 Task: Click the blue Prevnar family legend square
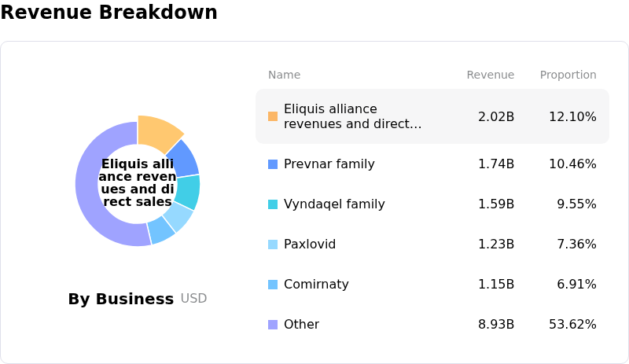(x=273, y=164)
